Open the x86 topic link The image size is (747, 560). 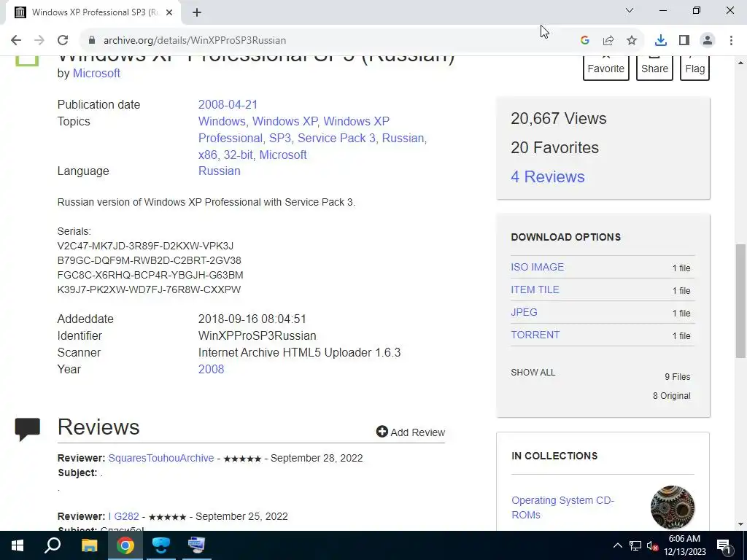[x=207, y=155]
